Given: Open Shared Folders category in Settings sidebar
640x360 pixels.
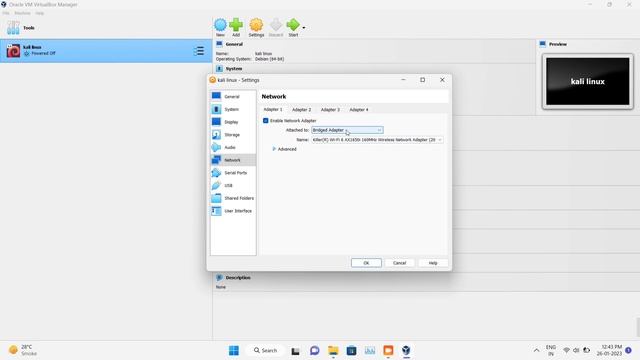Looking at the screenshot, I should [x=233, y=198].
